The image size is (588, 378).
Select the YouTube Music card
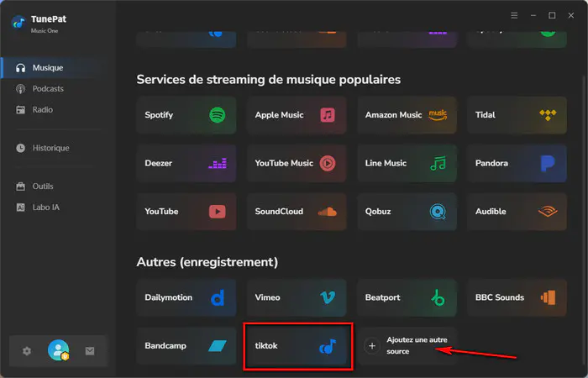pos(297,164)
